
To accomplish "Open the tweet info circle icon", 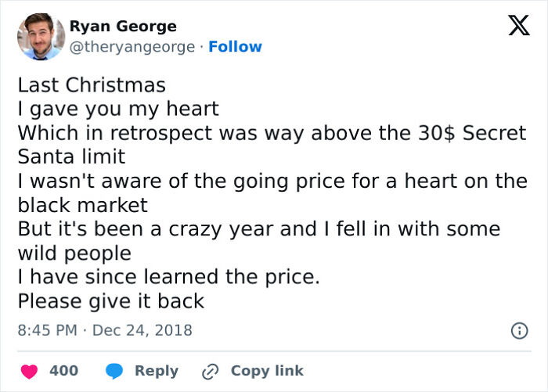I will (518, 331).
